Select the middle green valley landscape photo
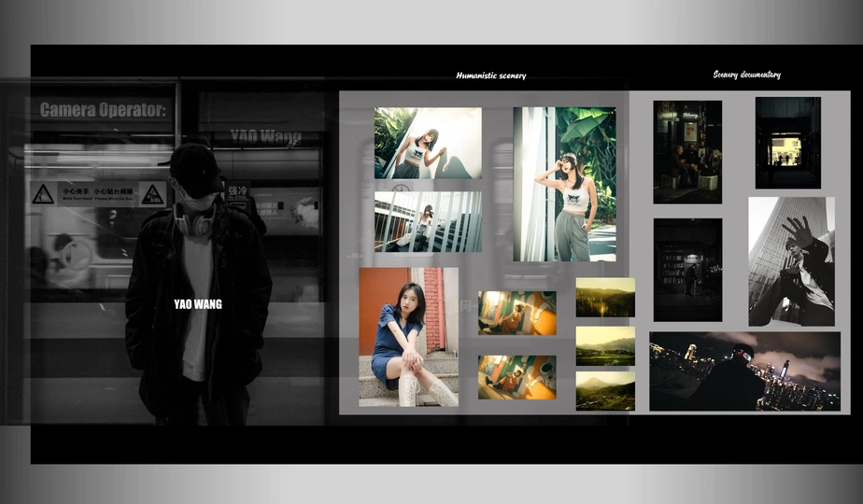 click(604, 345)
